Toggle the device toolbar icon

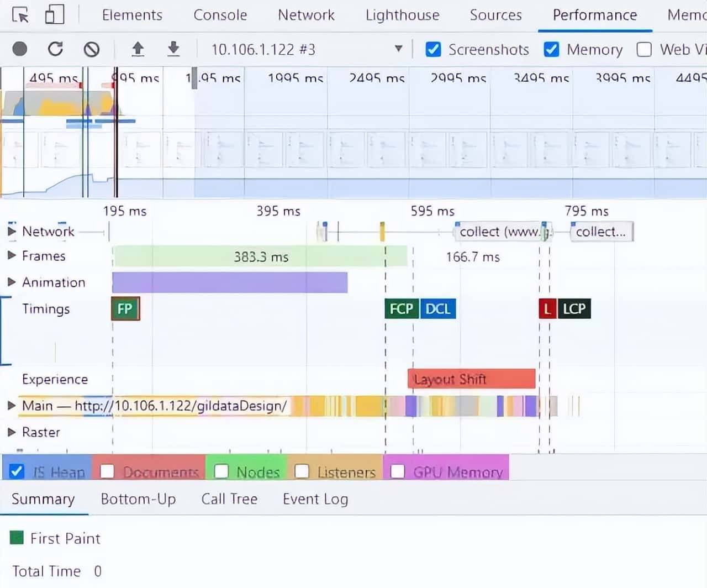click(54, 15)
